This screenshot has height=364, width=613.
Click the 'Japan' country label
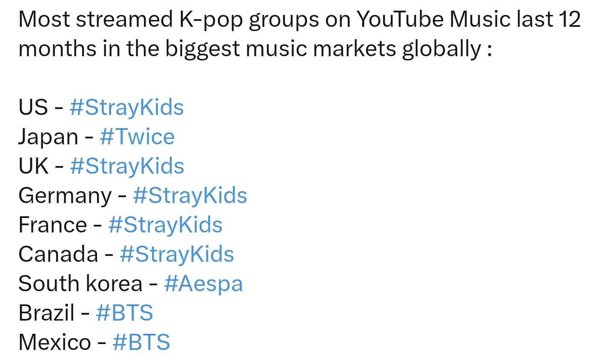49,138
